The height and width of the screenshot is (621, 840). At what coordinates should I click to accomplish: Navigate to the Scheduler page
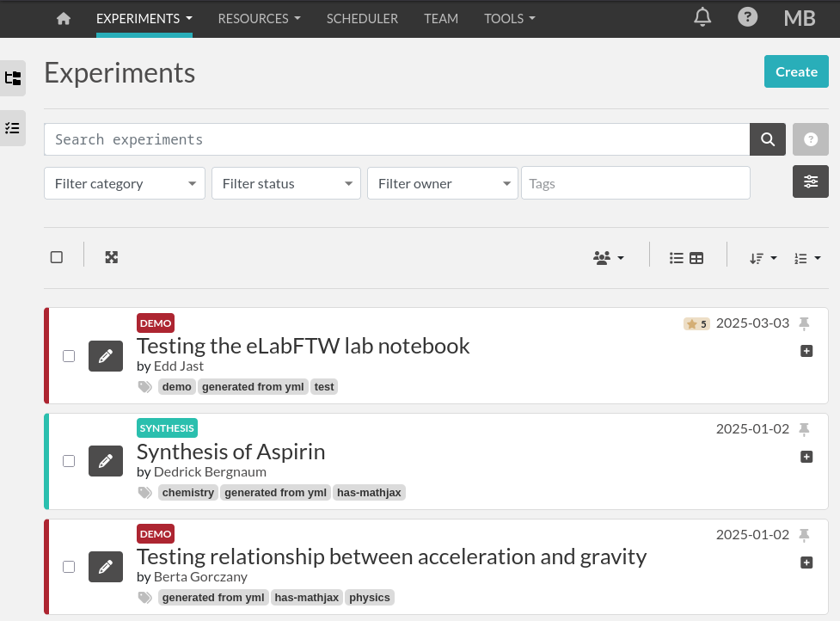coord(362,18)
